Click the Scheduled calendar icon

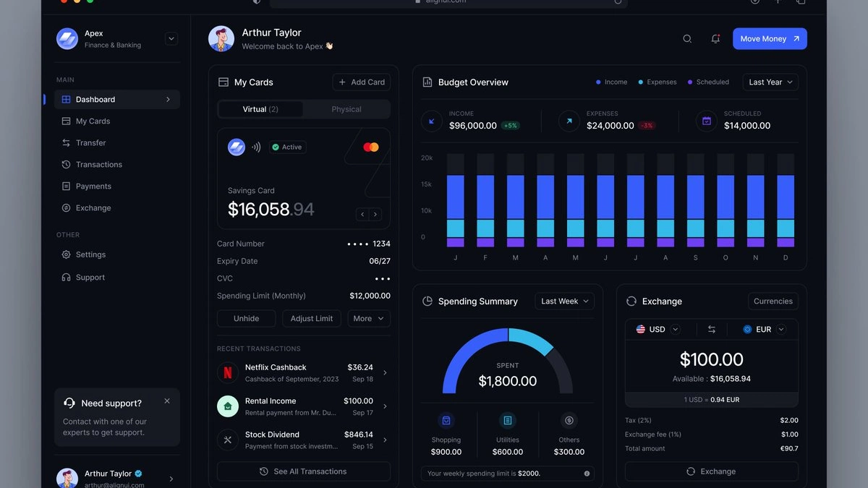(x=707, y=121)
